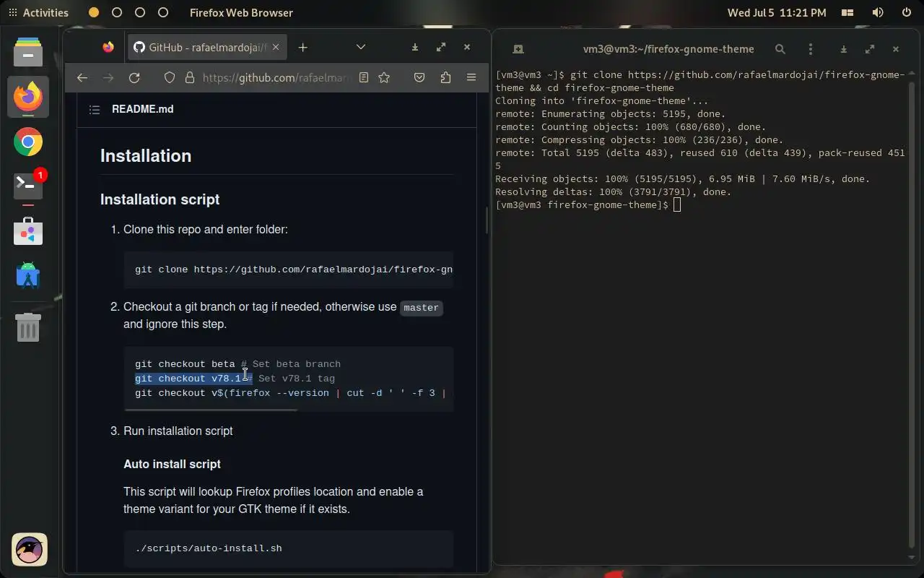
Task: Open the tracking protection shield icon
Action: pyautogui.click(x=170, y=77)
